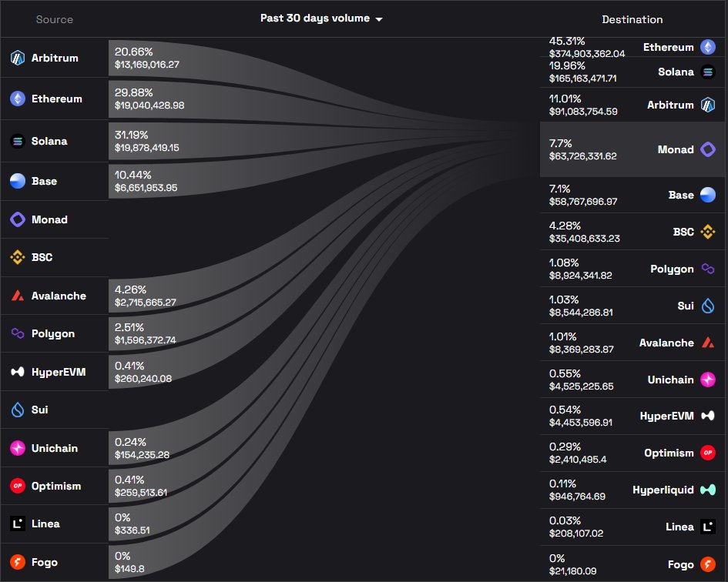Click the Avalanche destination icon
Image resolution: width=728 pixels, height=582 pixels.
(x=707, y=343)
